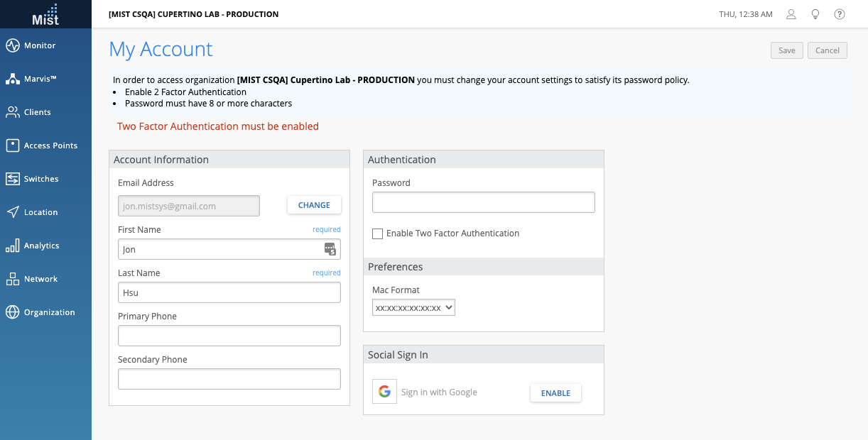Click the Clients people icon

(13, 112)
